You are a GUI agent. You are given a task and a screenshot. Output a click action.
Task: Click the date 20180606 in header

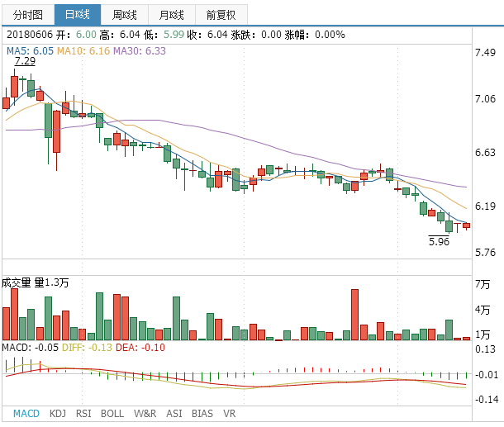30,35
